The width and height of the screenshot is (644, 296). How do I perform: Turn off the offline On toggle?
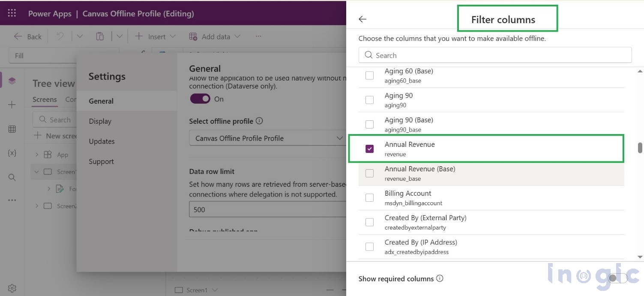pyautogui.click(x=199, y=99)
